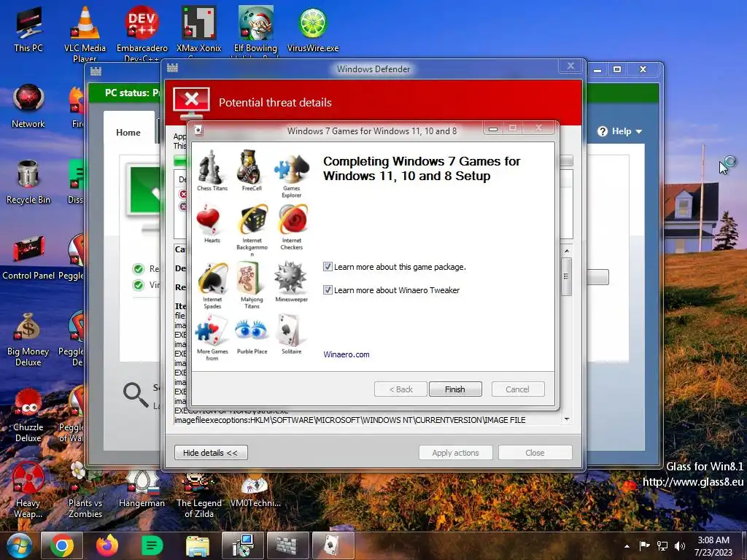Viewport: 747px width, 560px height.
Task: Open the Recycle Bin
Action: (28, 182)
